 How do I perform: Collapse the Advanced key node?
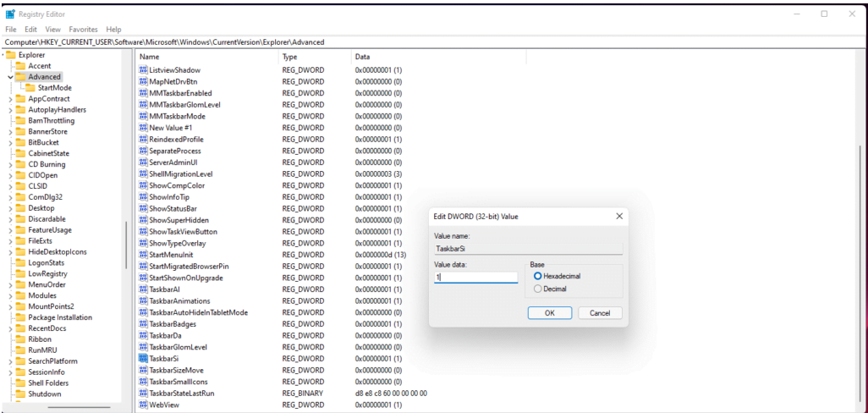tap(9, 77)
